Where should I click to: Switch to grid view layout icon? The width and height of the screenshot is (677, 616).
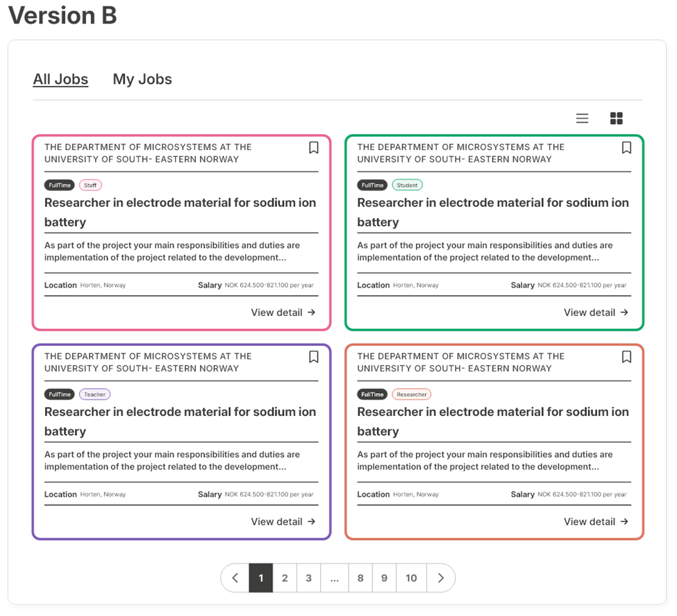[616, 118]
